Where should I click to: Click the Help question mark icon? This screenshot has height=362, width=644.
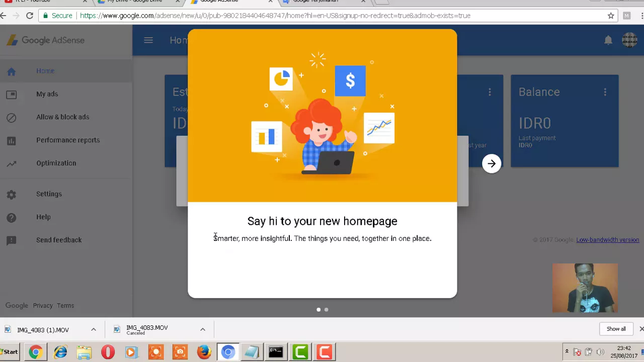coord(11,218)
